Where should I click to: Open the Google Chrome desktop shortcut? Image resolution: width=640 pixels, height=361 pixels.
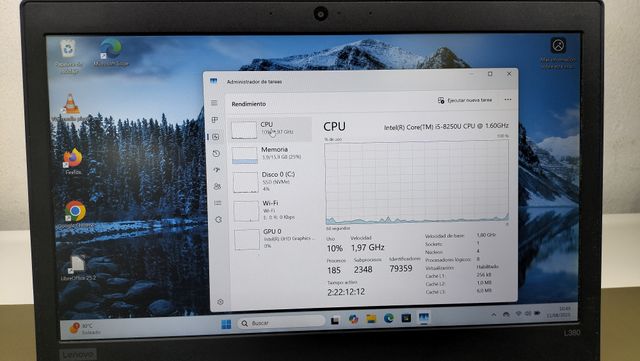pyautogui.click(x=76, y=214)
